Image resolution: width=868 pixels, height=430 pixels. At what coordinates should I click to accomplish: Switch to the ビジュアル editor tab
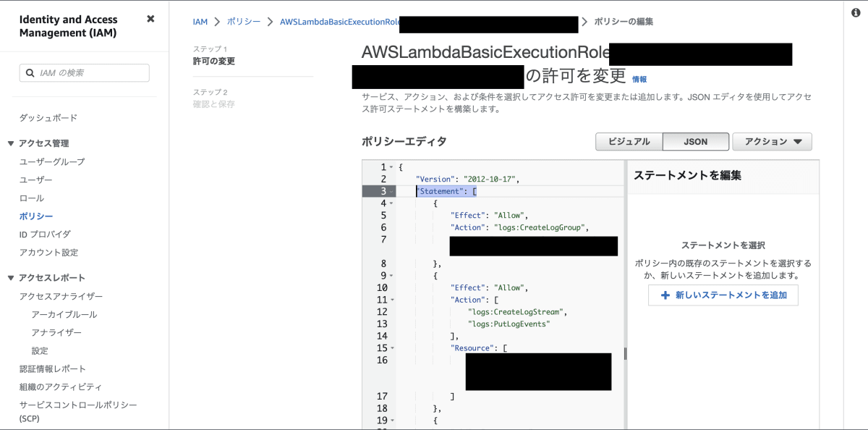click(629, 142)
